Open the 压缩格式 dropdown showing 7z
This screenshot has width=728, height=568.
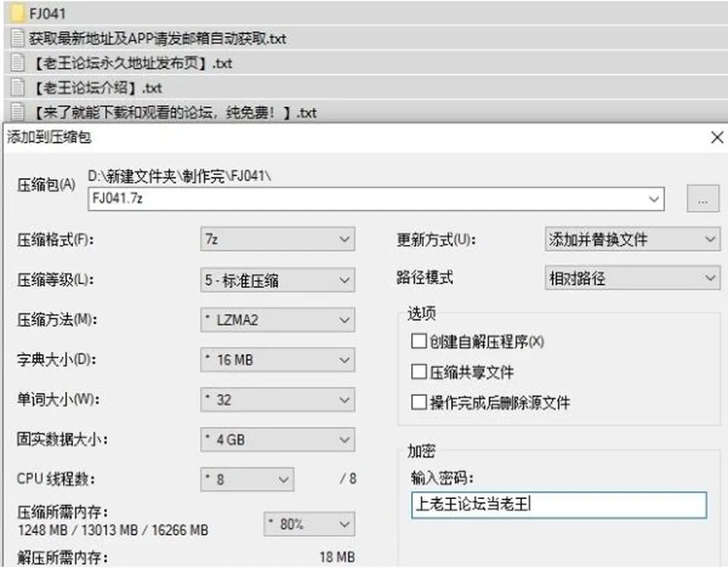(278, 239)
